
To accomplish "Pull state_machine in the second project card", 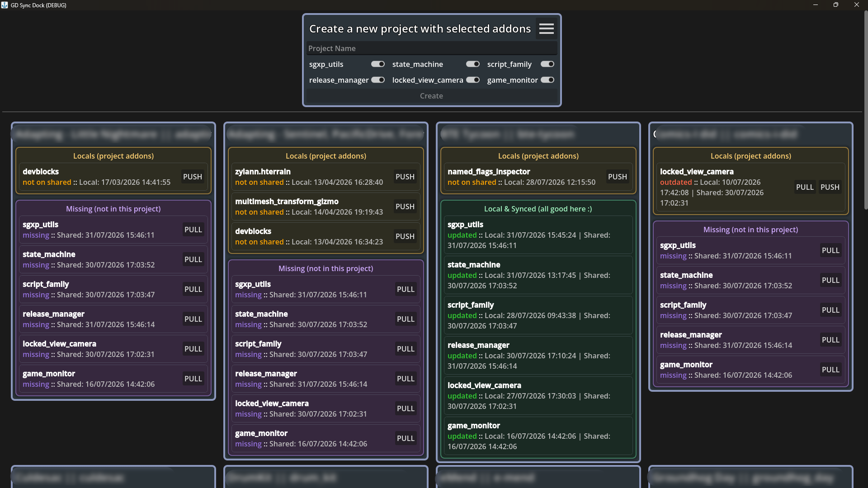I will 406,319.
